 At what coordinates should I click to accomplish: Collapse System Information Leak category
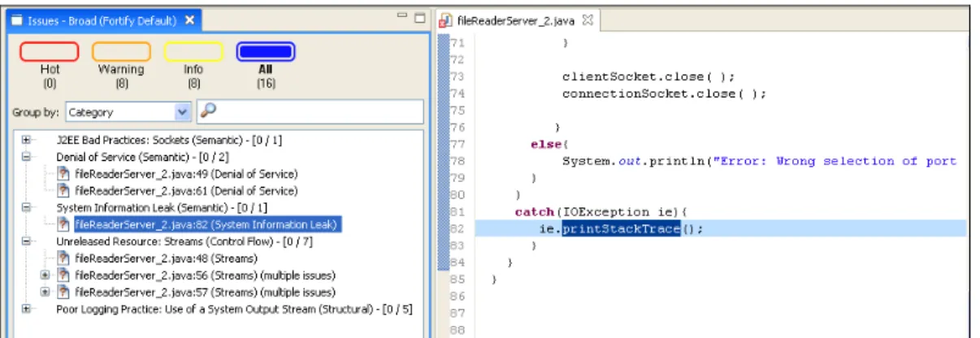pos(26,207)
